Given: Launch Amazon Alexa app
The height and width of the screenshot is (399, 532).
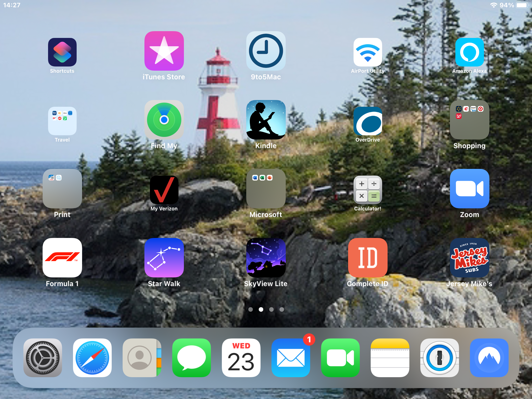Looking at the screenshot, I should coord(469,52).
